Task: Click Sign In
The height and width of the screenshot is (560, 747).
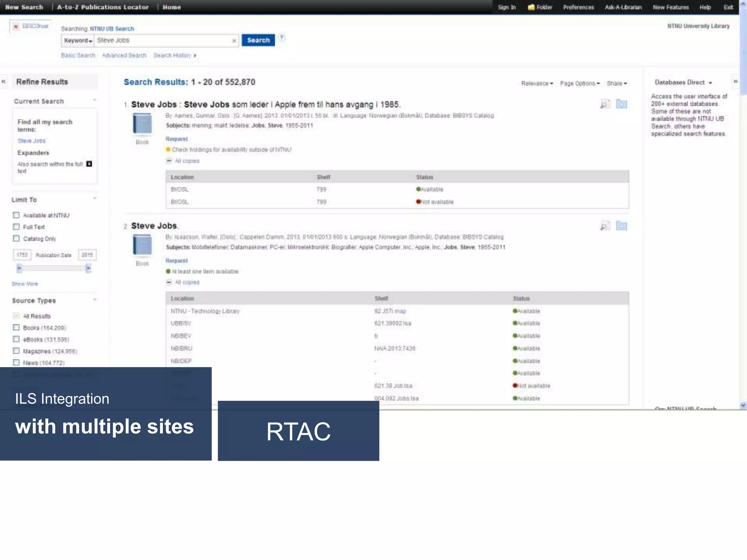Action: click(x=507, y=7)
